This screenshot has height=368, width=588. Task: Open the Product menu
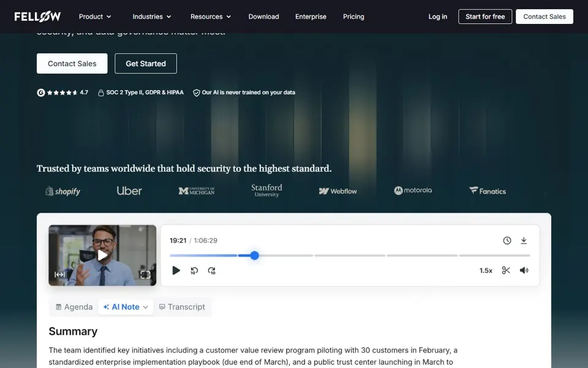(x=95, y=17)
